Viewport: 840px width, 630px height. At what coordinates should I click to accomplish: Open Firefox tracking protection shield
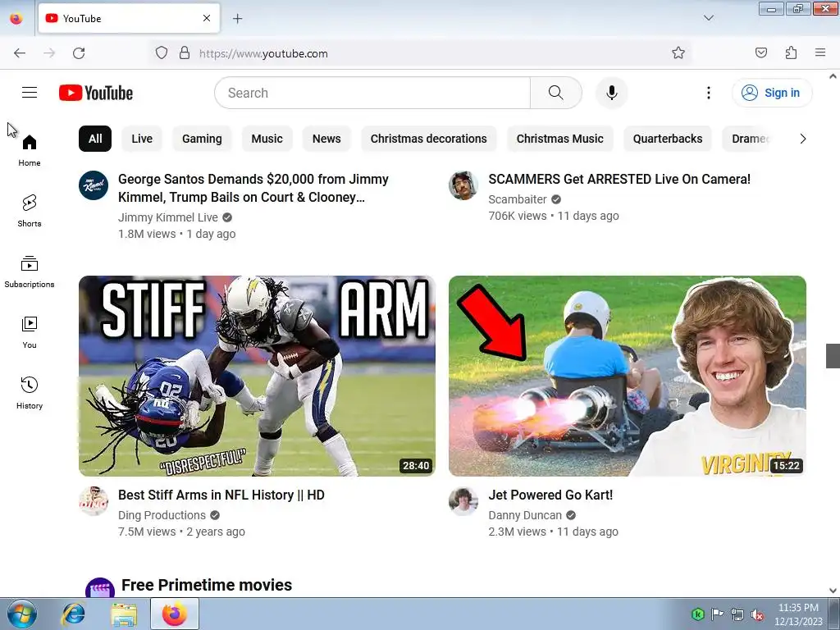[162, 53]
